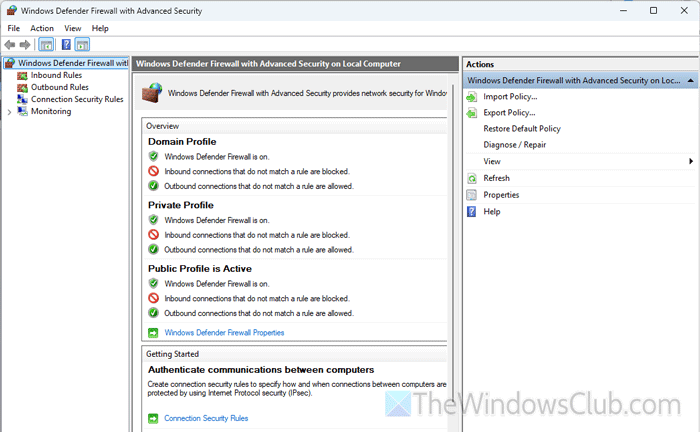700x432 pixels.
Task: Click Refresh in the Actions pane
Action: click(496, 178)
